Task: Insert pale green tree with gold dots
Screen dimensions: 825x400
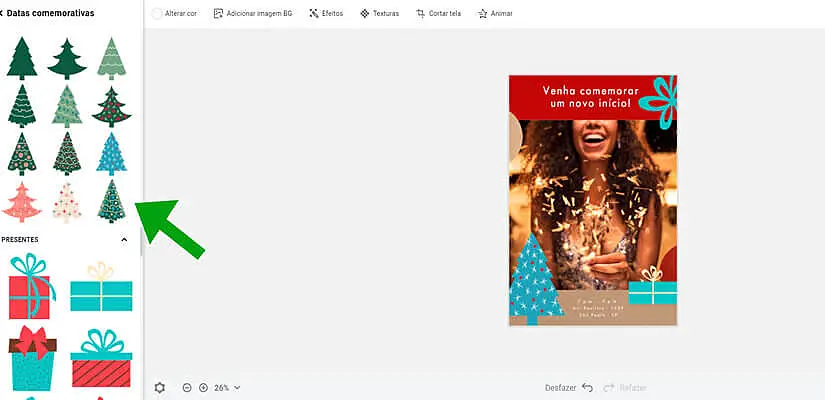Action: 67,106
